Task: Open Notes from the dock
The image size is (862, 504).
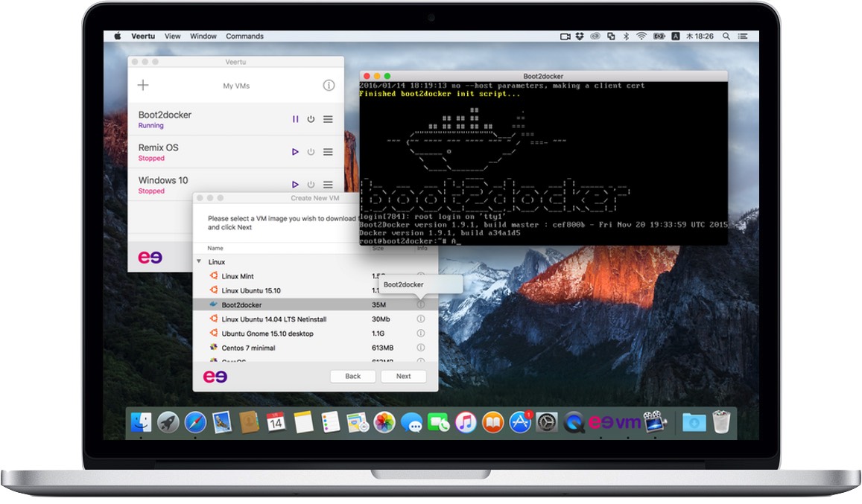Action: (x=303, y=423)
